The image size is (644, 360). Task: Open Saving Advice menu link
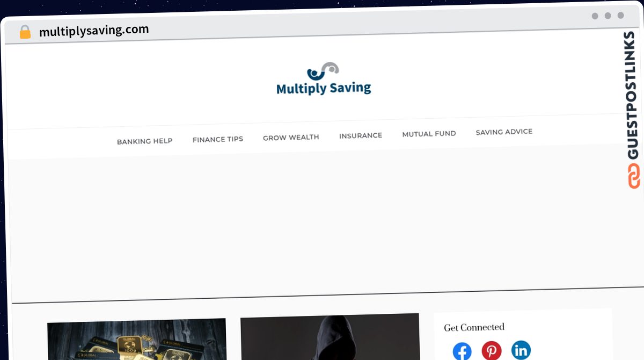click(504, 132)
